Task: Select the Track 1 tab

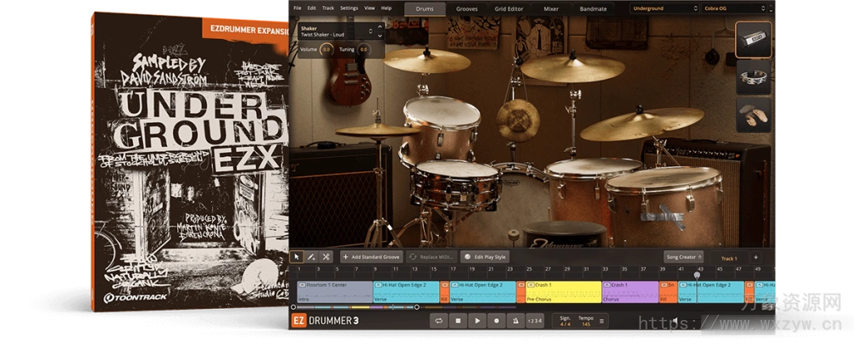Action: tap(728, 258)
